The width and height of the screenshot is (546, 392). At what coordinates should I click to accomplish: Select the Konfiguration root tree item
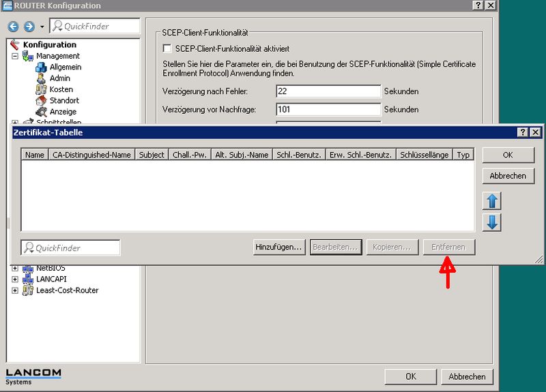pos(49,44)
